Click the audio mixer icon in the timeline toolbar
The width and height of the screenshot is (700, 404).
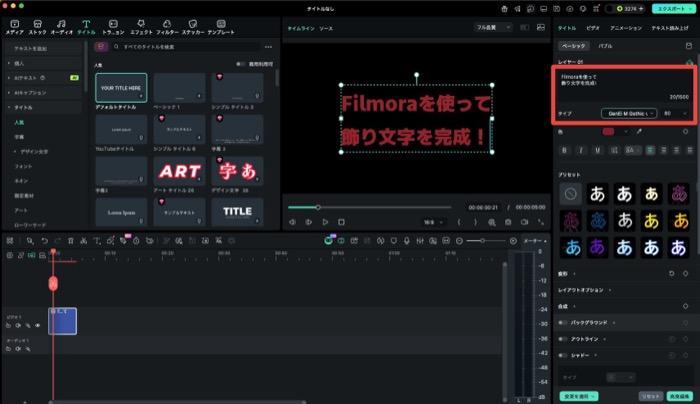(x=420, y=241)
